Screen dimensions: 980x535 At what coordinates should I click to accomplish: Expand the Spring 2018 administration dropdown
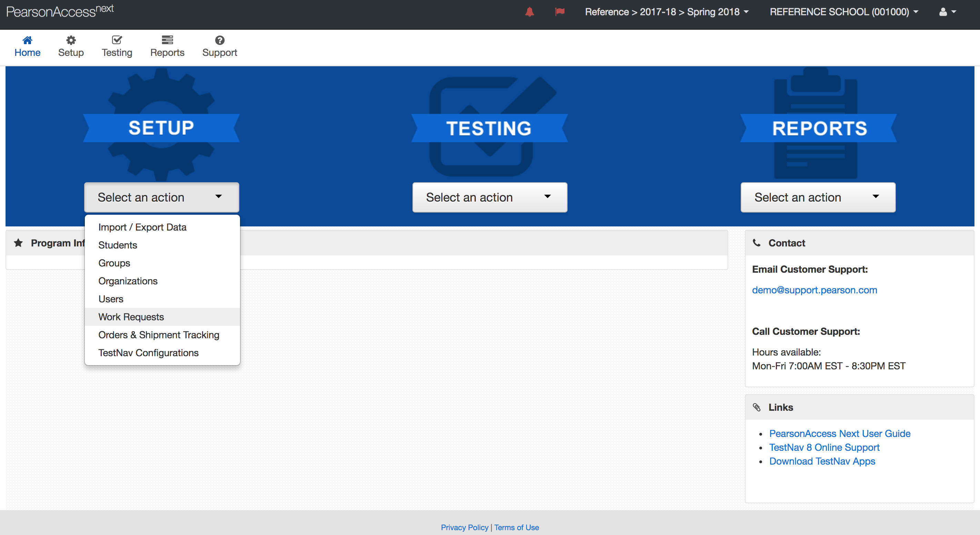tap(667, 12)
